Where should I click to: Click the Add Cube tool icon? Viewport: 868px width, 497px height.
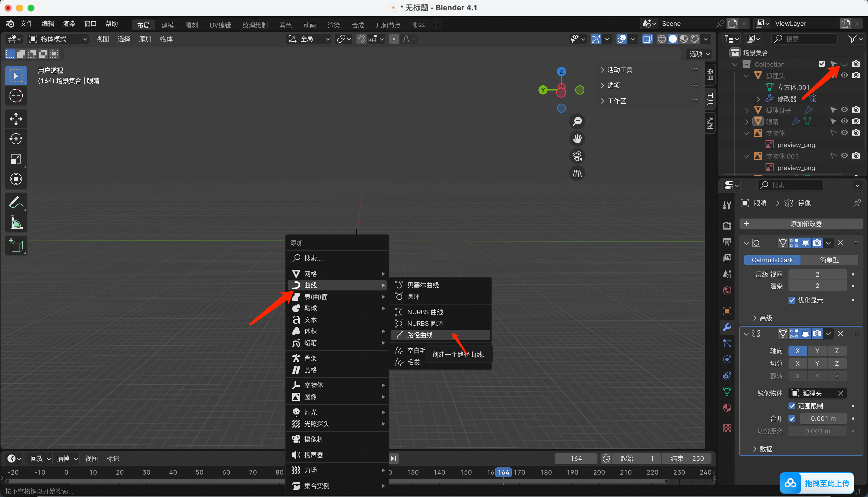pos(16,245)
